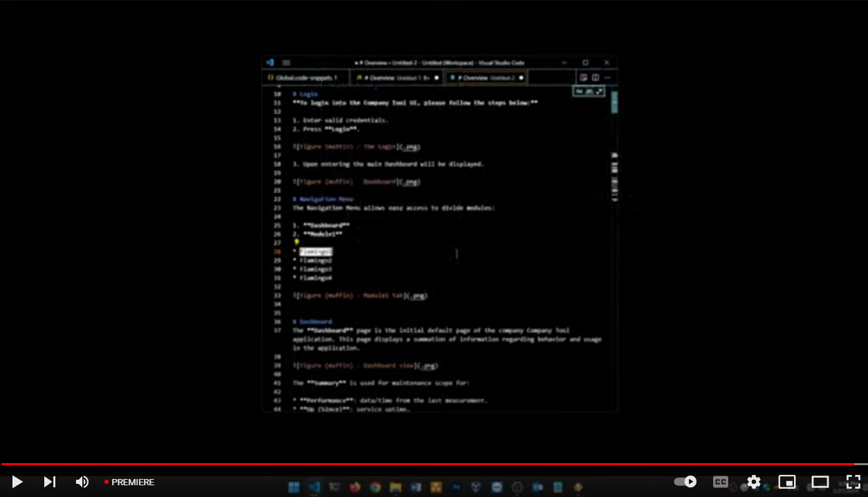Open video settings gear
The height and width of the screenshot is (497, 868).
(x=754, y=482)
